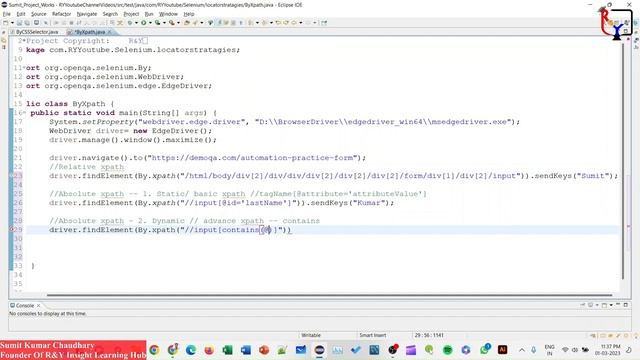
Task: Open the External Tools dropdown arrow
Action: (x=178, y=23)
